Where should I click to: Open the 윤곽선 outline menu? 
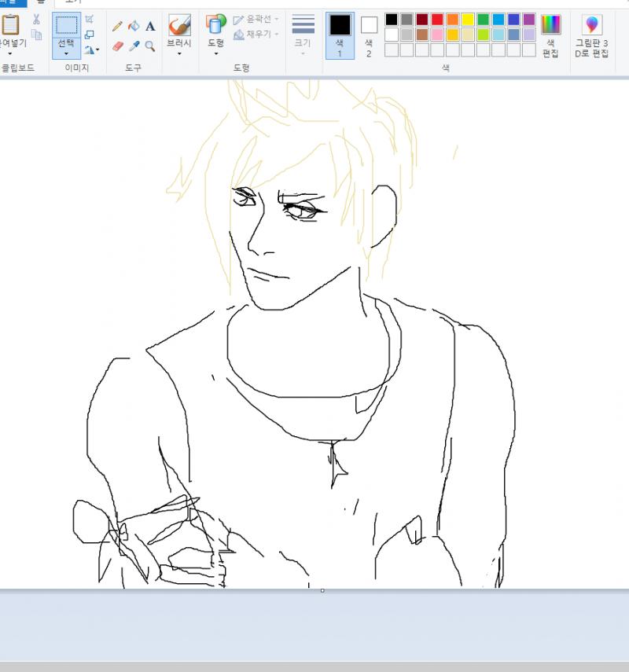pos(256,20)
